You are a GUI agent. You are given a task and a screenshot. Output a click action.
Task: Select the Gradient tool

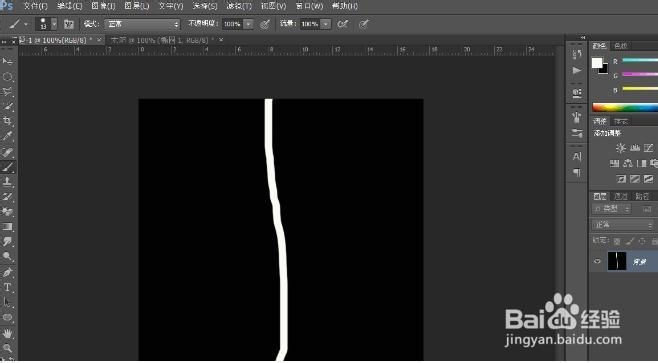[x=7, y=227]
